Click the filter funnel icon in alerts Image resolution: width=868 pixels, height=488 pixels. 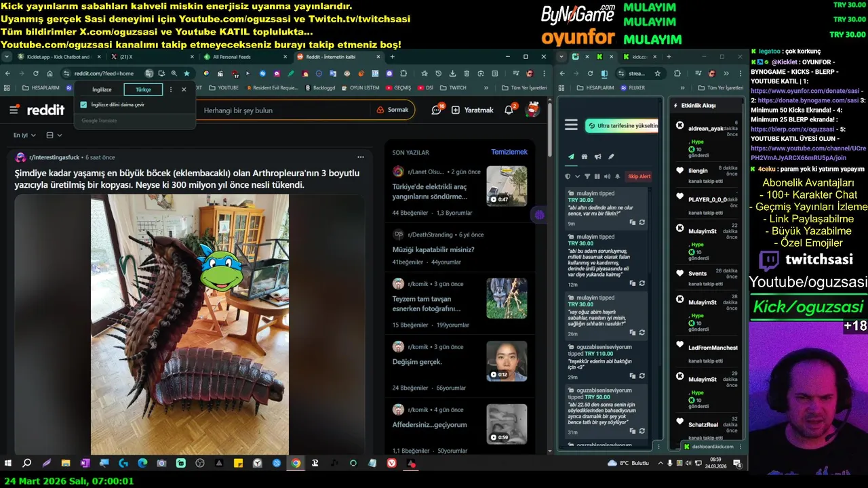(587, 176)
